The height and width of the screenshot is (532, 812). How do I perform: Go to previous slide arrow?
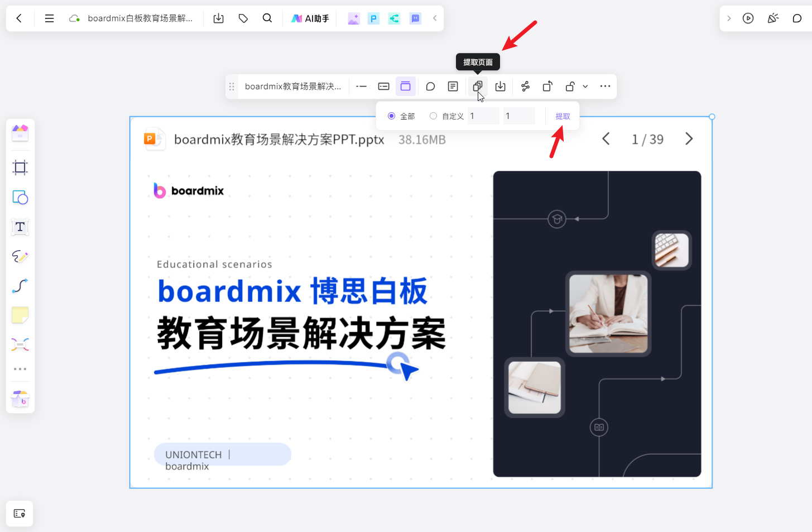(x=606, y=139)
